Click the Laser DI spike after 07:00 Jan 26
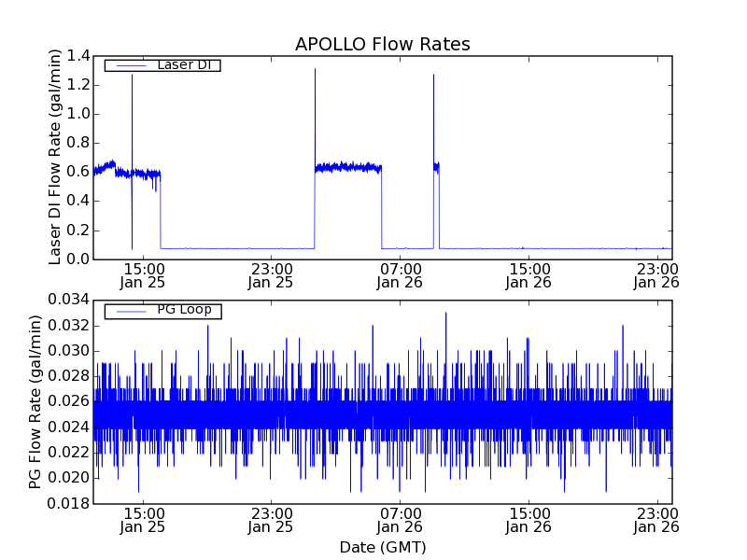747x560 pixels. [x=433, y=119]
